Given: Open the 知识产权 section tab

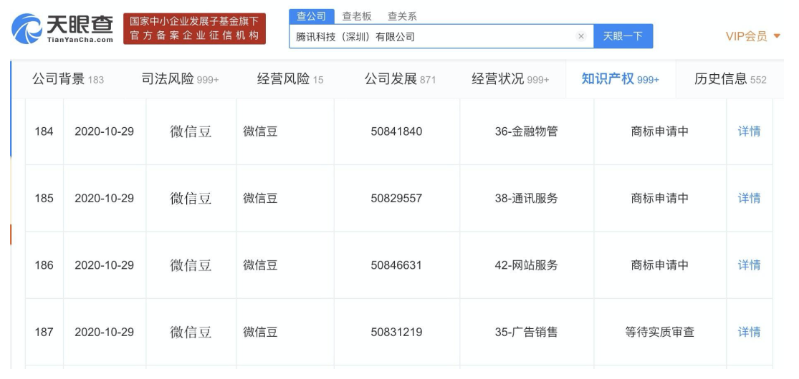Looking at the screenshot, I should click(620, 79).
